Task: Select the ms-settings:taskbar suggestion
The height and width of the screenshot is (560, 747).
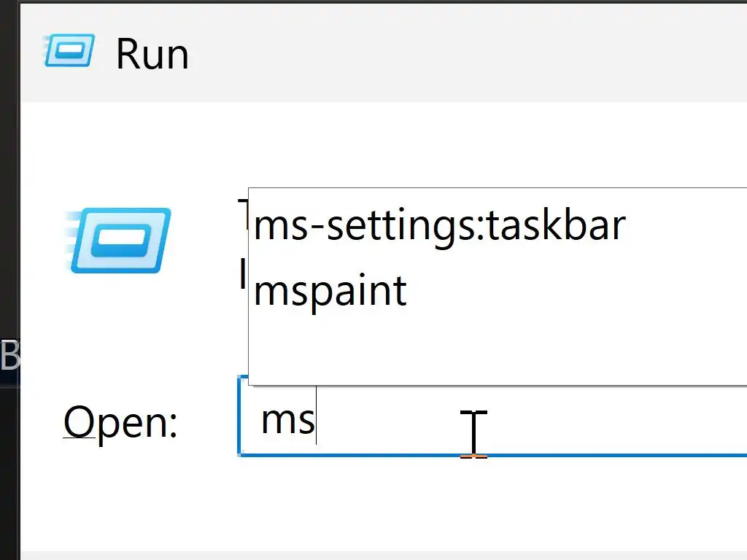Action: [x=439, y=225]
